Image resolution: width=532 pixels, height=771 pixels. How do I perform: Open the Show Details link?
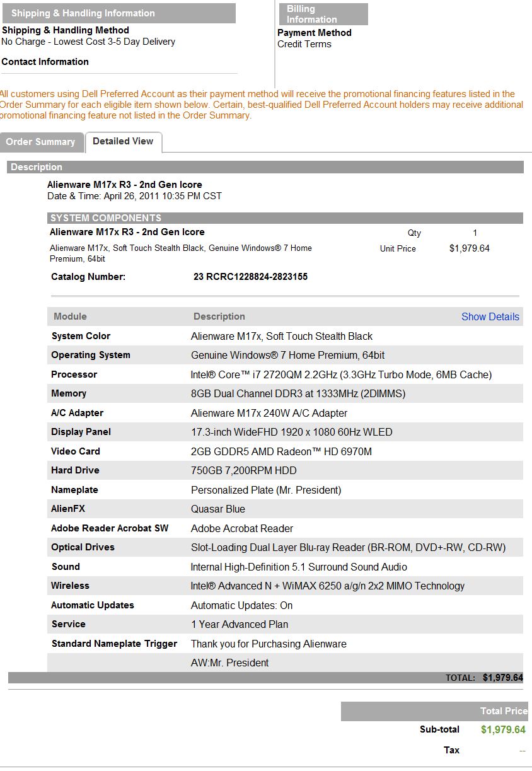(x=490, y=316)
